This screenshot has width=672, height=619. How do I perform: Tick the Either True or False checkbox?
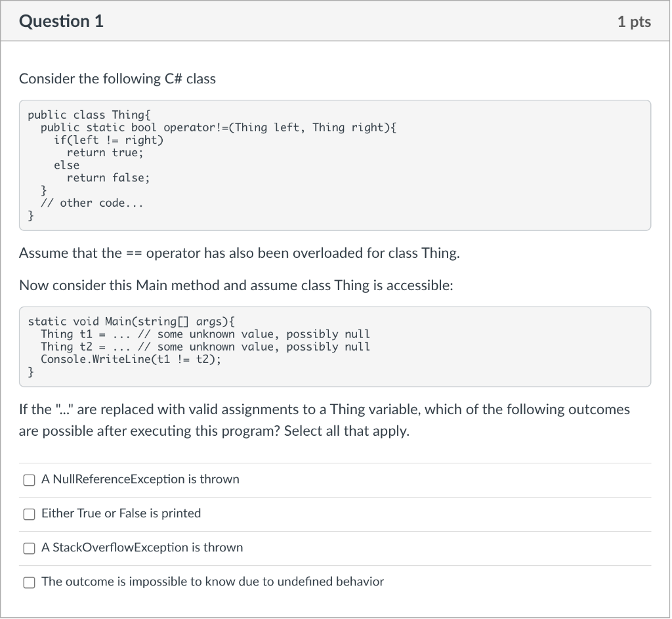[29, 514]
